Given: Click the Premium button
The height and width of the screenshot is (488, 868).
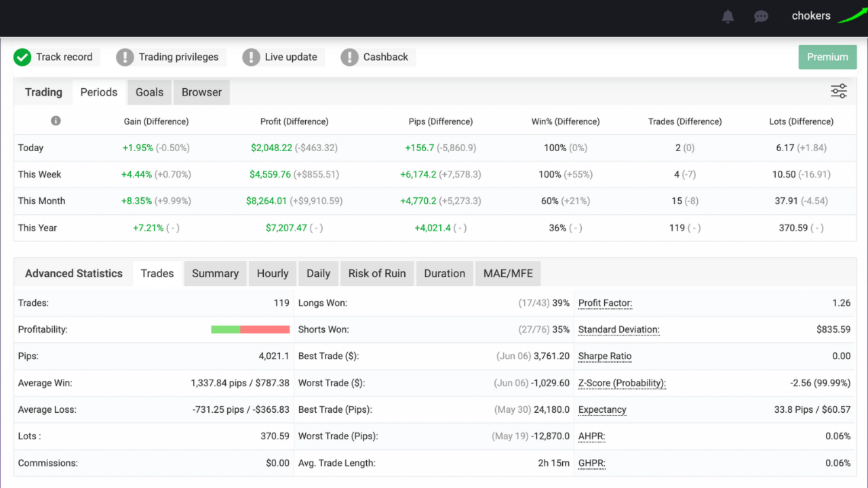Looking at the screenshot, I should 827,57.
